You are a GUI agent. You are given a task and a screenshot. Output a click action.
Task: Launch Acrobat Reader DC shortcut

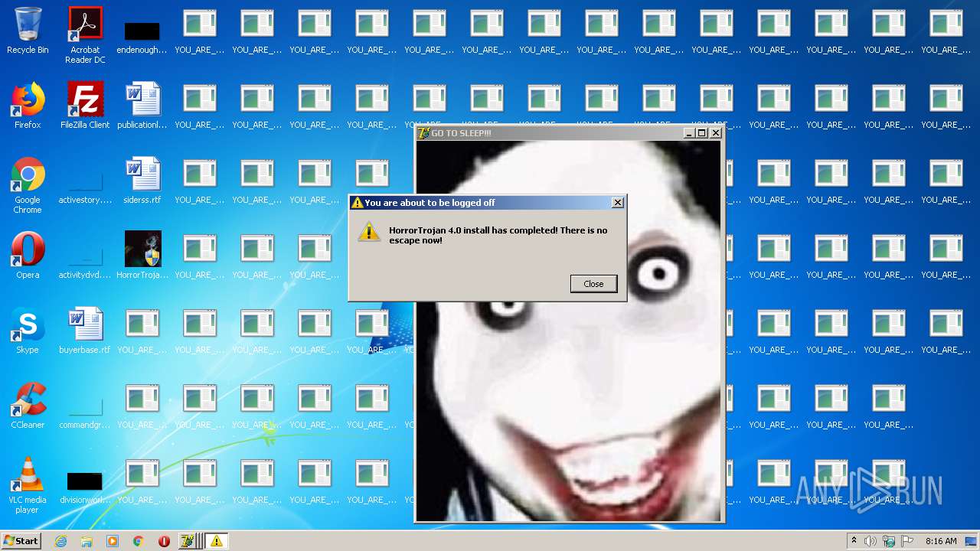[x=85, y=35]
